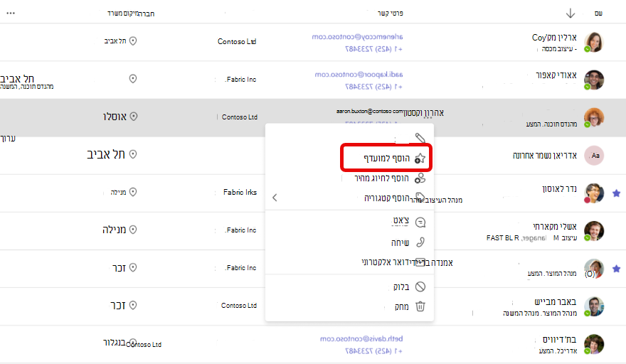Click the contact details column header
Screen dimensions: 626x364
tap(390, 14)
